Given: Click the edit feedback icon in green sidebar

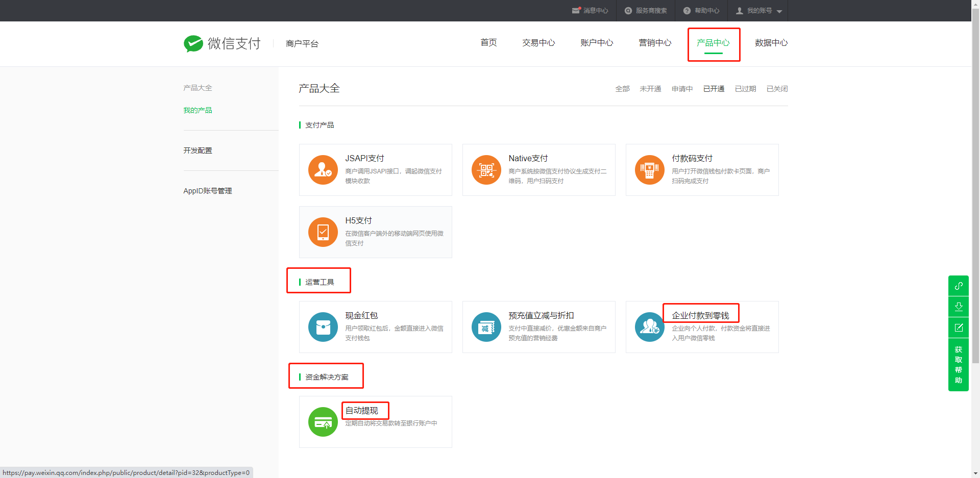Looking at the screenshot, I should (x=959, y=328).
